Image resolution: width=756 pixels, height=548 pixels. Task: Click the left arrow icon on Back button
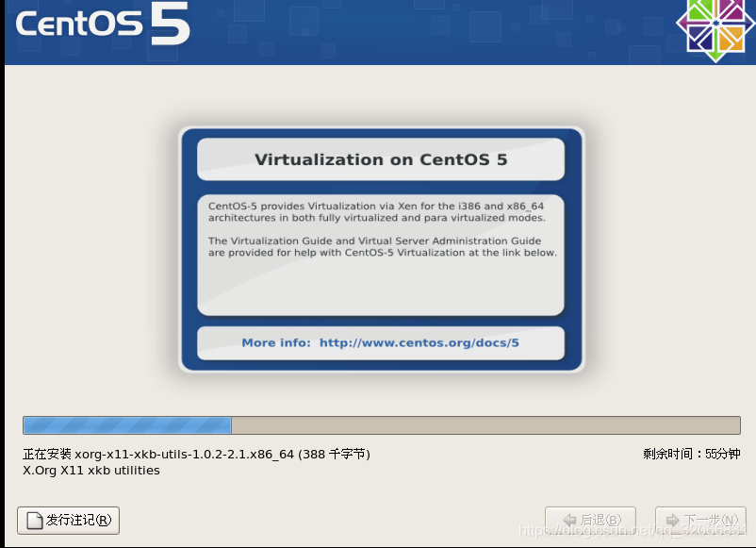click(570, 520)
